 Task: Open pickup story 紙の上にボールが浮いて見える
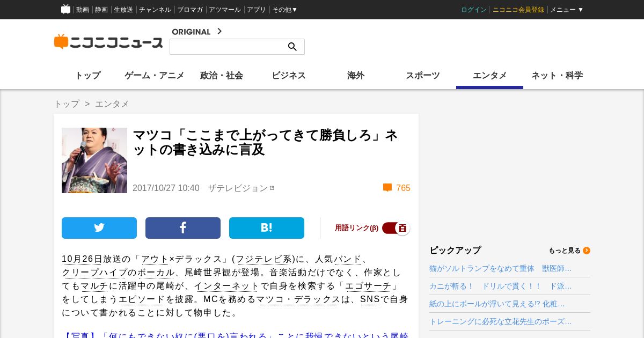pos(497,304)
